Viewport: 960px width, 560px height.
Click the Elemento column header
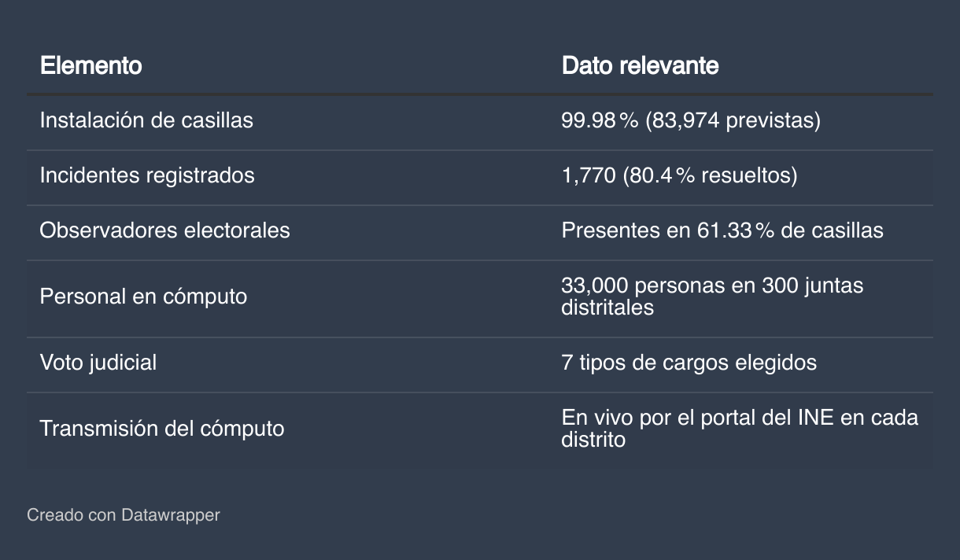pyautogui.click(x=90, y=65)
